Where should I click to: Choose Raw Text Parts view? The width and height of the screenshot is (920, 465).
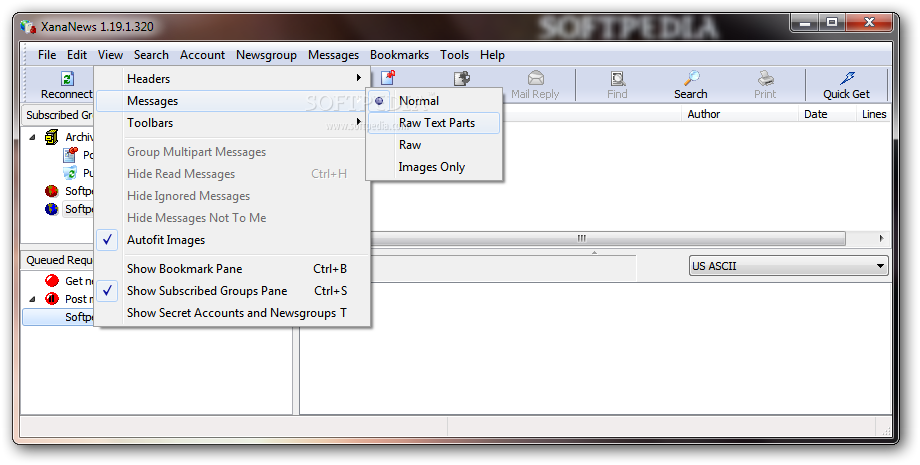pyautogui.click(x=434, y=123)
